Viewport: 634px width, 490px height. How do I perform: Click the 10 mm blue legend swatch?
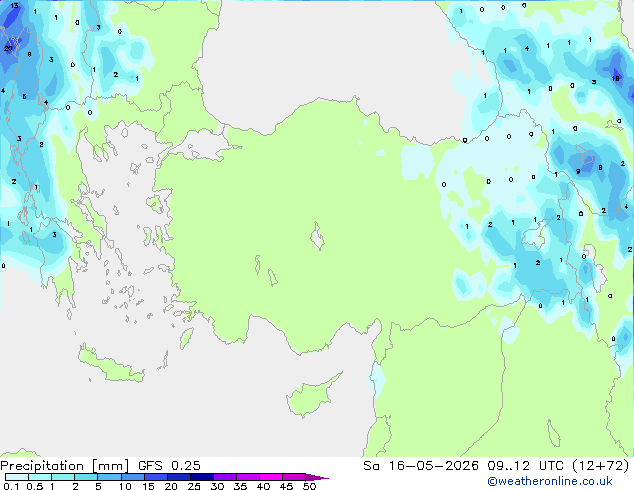click(132, 477)
